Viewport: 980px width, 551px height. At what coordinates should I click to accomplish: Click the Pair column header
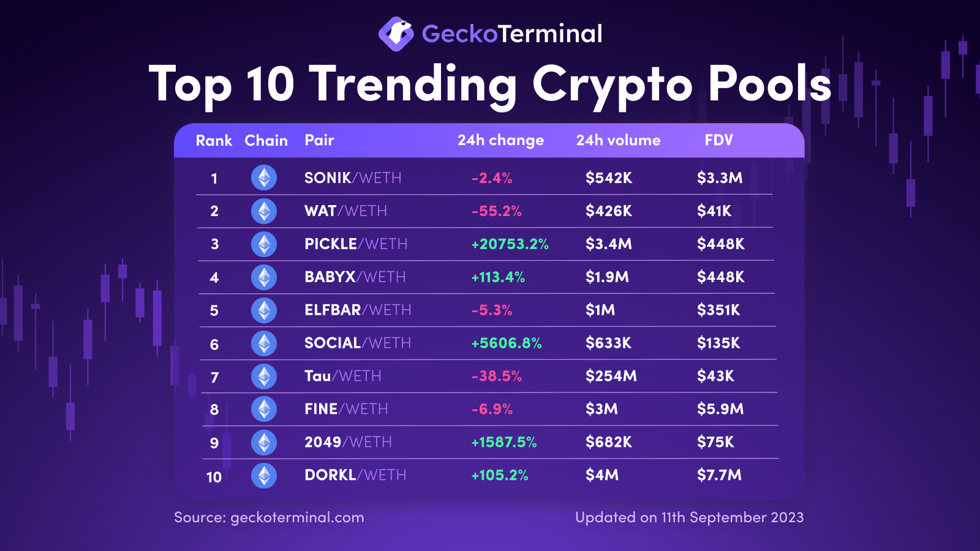[x=319, y=140]
